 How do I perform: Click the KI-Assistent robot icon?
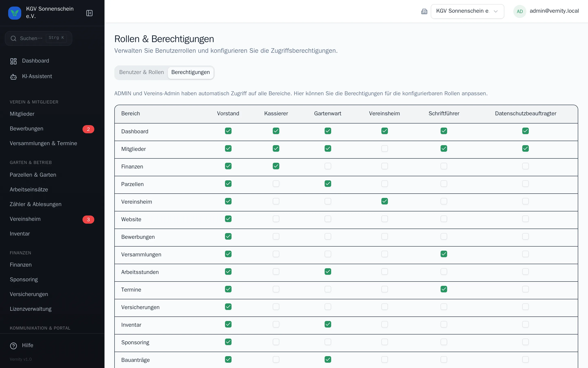pos(13,77)
